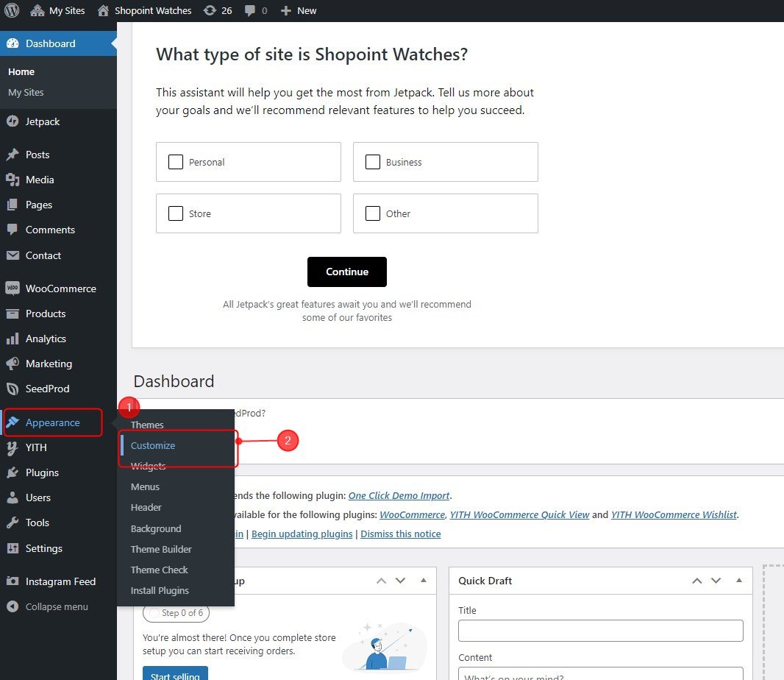Click the Products archive icon
Image resolution: width=784 pixels, height=680 pixels.
click(13, 314)
